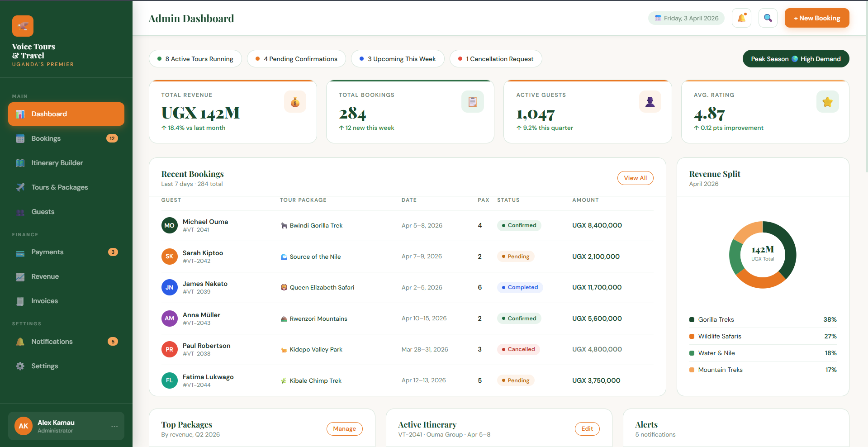Screen dimensions: 868x447
Task: Select the 4 Pending Confirmations chip
Action: pos(296,58)
